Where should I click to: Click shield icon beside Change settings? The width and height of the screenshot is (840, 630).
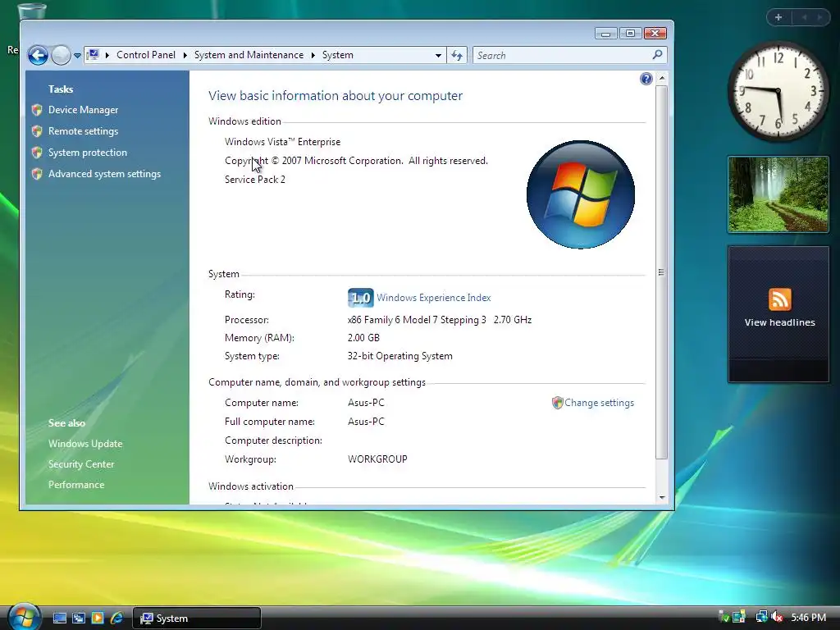point(557,403)
